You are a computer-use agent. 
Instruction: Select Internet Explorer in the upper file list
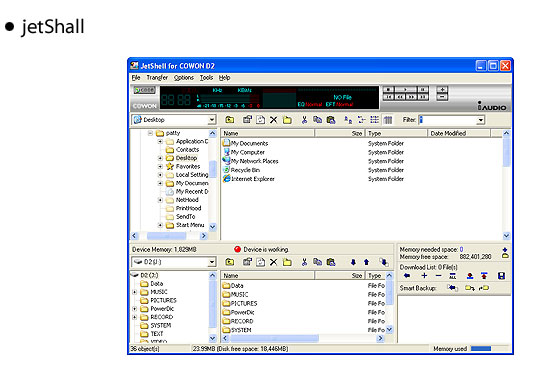pyautogui.click(x=249, y=179)
